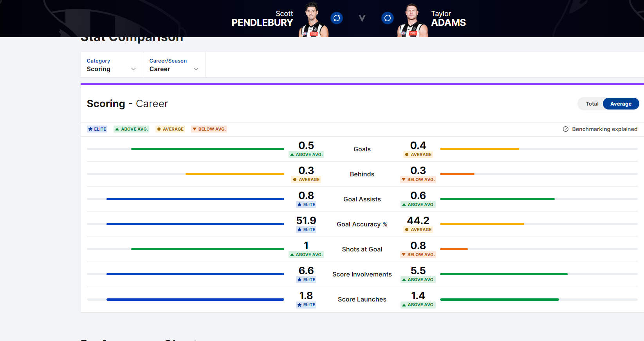
Task: Click the Score Launches stat label
Action: pyautogui.click(x=362, y=299)
